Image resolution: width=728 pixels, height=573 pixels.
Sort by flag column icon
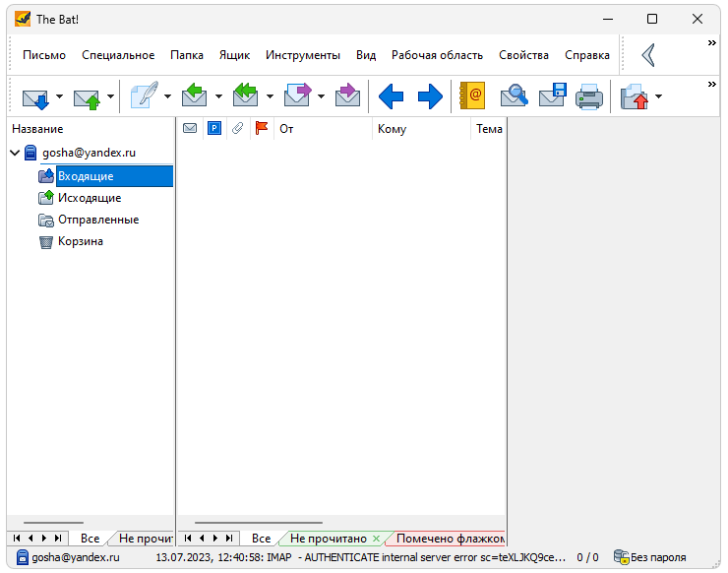coord(262,128)
